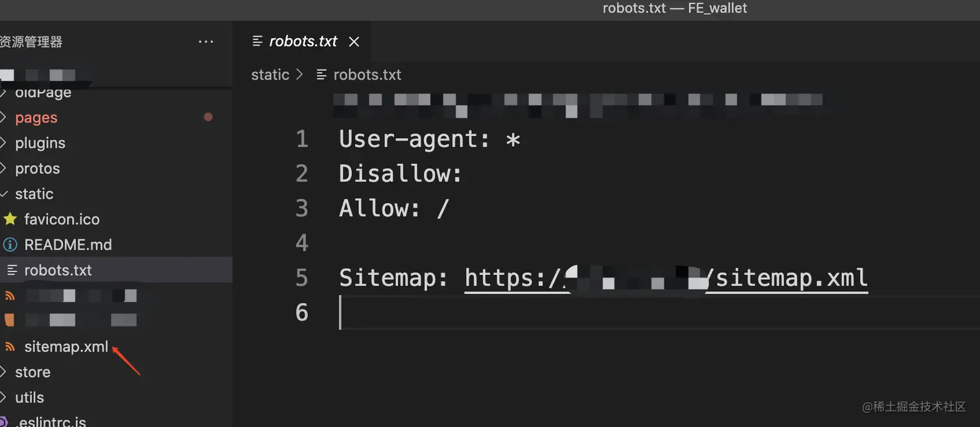
Task: Click the modified dot indicator on pages folder
Action: 208,117
